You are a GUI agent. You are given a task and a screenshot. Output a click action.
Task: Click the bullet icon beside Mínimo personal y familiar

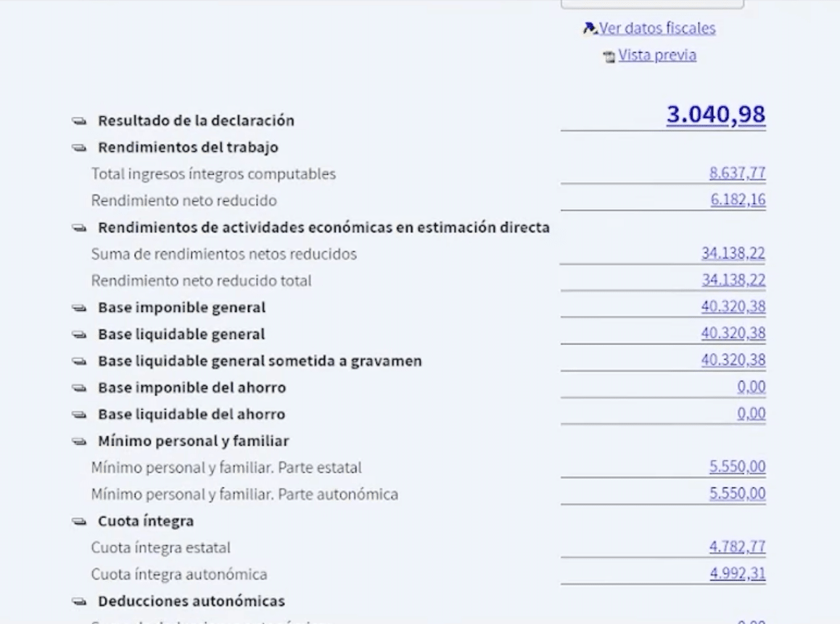[79, 442]
